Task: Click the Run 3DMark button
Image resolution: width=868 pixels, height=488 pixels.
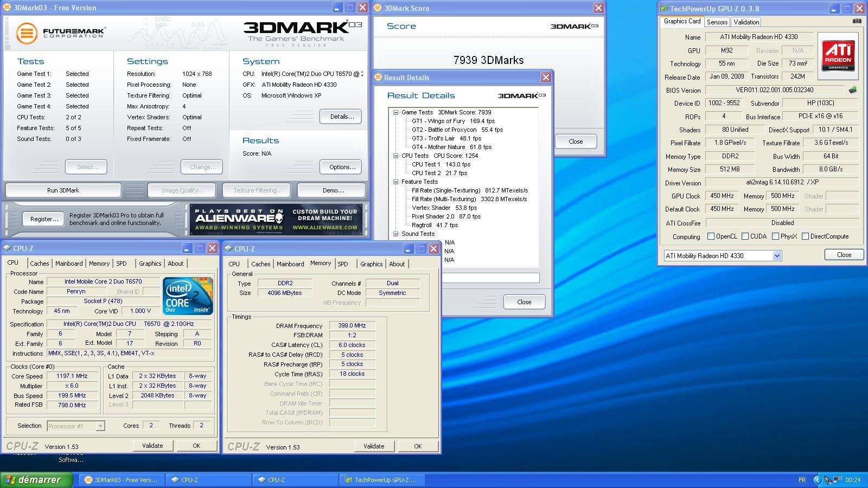Action: point(63,190)
